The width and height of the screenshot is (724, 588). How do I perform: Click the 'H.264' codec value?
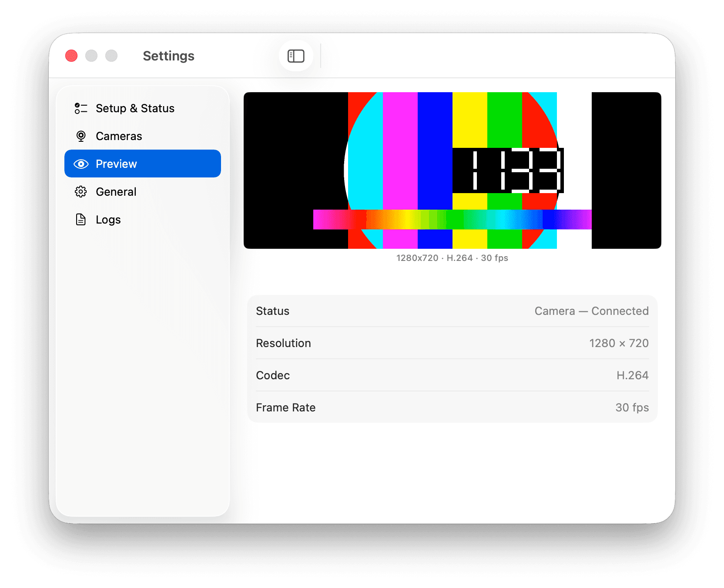click(x=632, y=375)
